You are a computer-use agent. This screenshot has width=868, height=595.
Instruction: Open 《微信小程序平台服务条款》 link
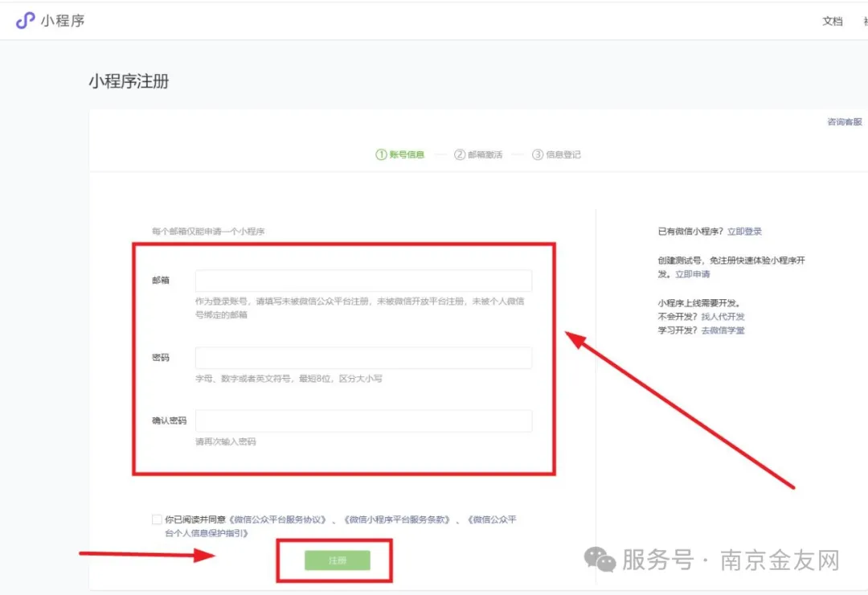pos(397,519)
